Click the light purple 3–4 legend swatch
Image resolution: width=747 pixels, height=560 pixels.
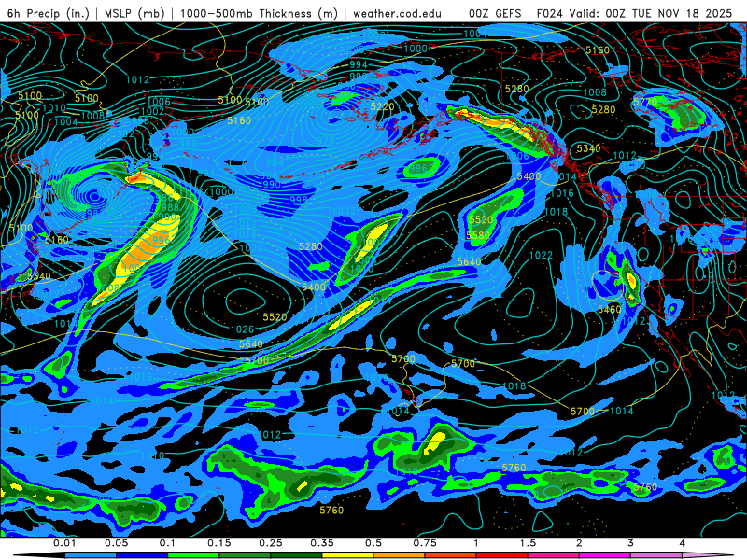(x=656, y=555)
